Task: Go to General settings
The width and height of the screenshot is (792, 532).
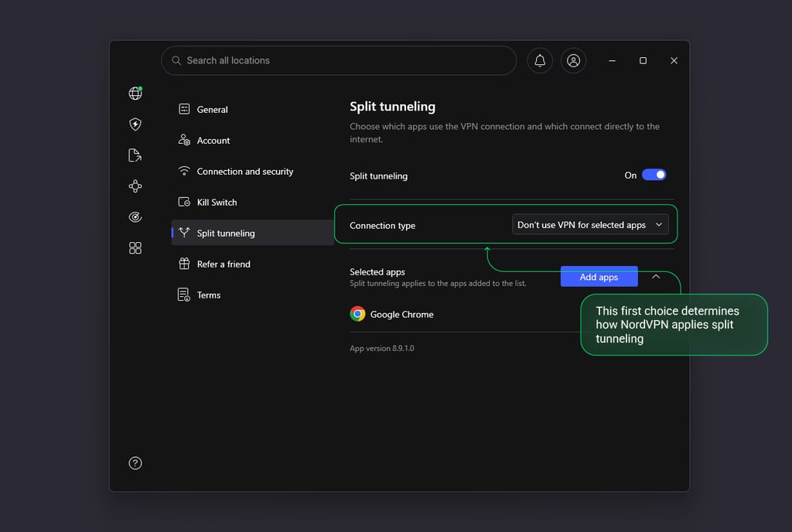Action: (x=253, y=110)
